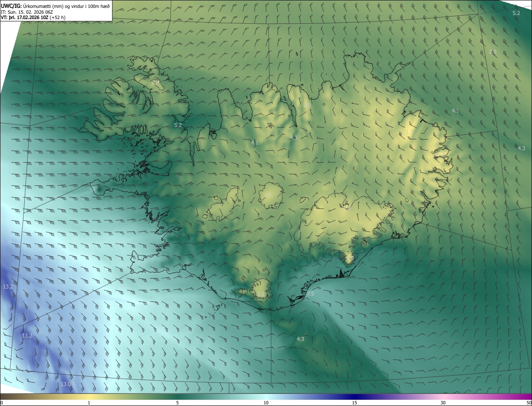
Task: Click the dark navy band of the color scale
Action: [x=355, y=397]
